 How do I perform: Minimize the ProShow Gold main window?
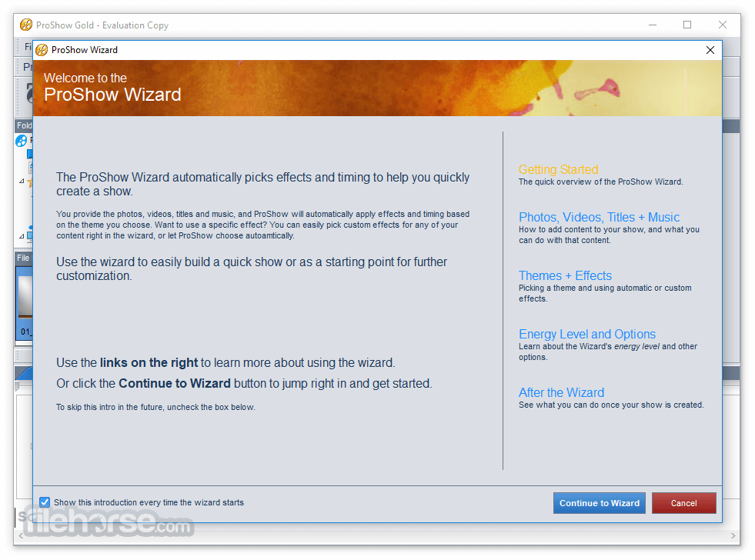(653, 25)
